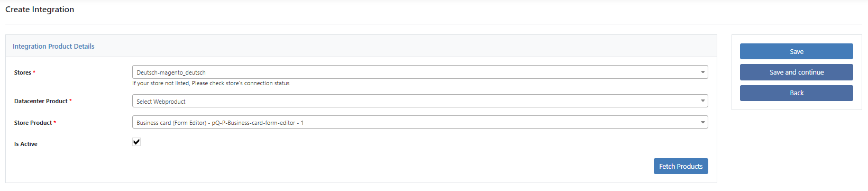Screen dimensions: 868x191
Task: Click the store connection status hint text
Action: click(x=211, y=83)
